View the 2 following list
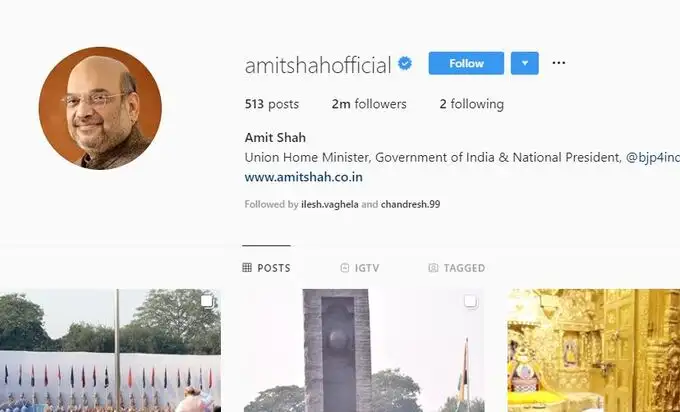Viewport: 680px width, 412px height. click(x=472, y=104)
